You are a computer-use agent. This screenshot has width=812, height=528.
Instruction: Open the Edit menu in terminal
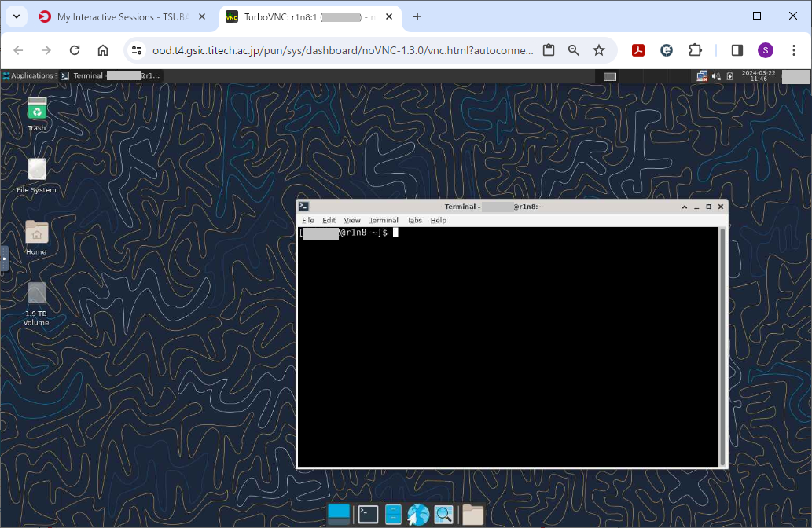coord(329,221)
